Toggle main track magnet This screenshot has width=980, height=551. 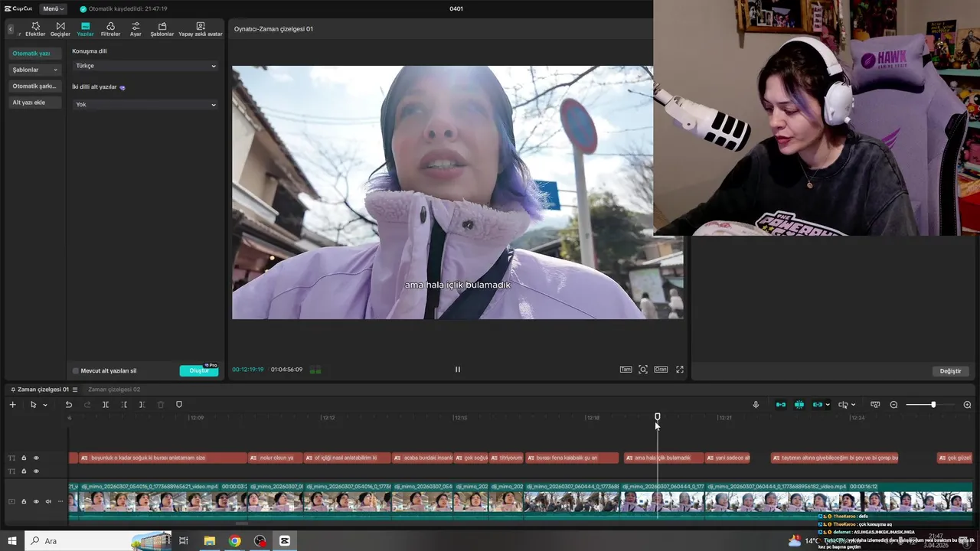tap(781, 404)
